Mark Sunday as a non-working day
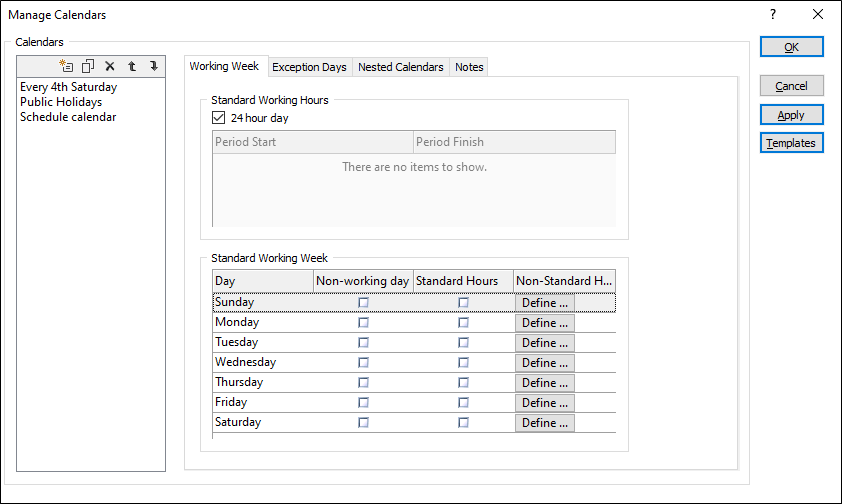842x504 pixels. tap(364, 302)
